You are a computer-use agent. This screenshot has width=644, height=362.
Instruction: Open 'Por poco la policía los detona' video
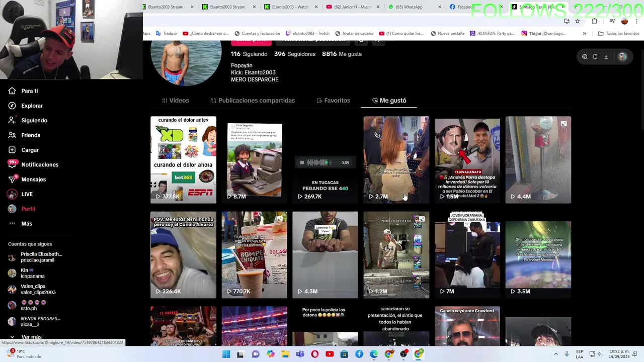tap(325, 326)
